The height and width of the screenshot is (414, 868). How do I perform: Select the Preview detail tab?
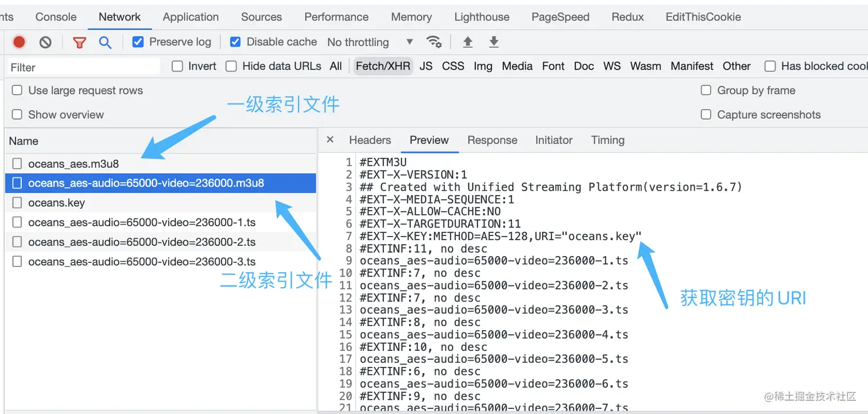click(429, 140)
